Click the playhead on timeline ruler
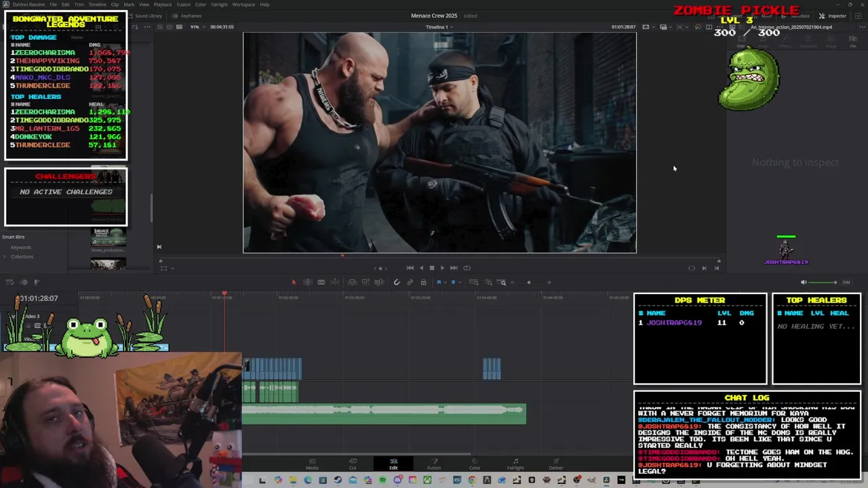868x488 pixels. click(x=224, y=294)
